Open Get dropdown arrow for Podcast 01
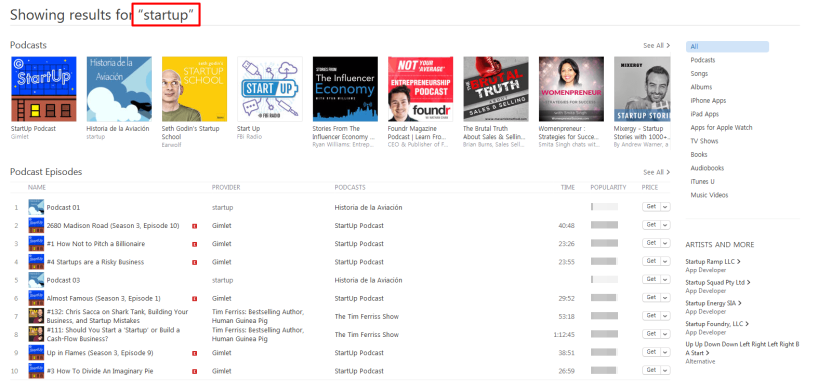Screen dimensions: 831x391 665,207
